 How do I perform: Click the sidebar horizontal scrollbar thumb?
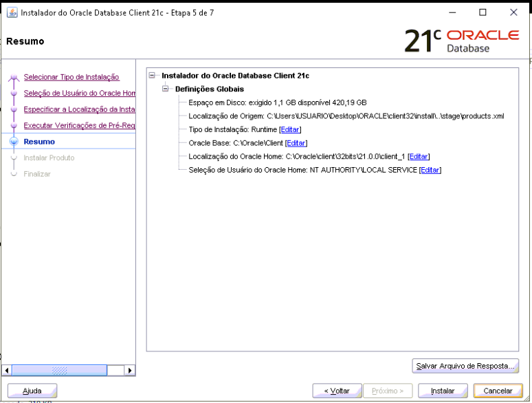click(x=59, y=371)
